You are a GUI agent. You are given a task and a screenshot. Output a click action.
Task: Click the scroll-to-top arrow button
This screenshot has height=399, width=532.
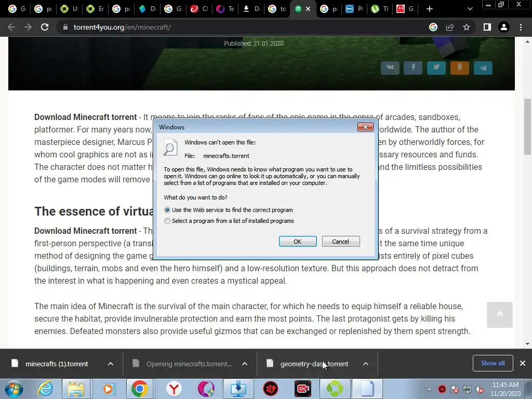pyautogui.click(x=500, y=314)
